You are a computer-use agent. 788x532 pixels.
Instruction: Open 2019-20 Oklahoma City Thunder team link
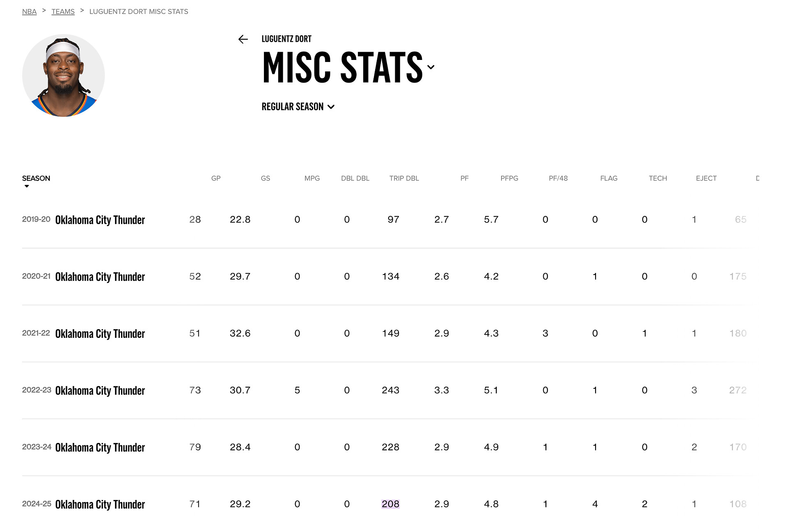[100, 220]
